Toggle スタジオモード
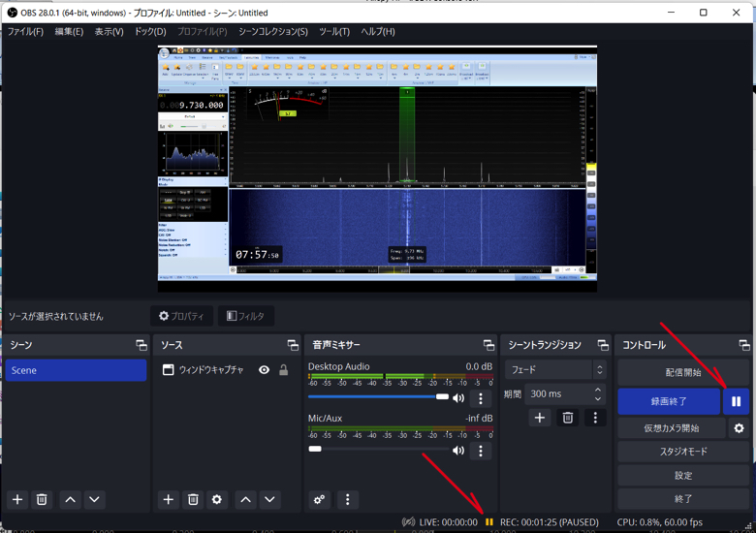Screen dimensions: 756x533 pos(683,452)
